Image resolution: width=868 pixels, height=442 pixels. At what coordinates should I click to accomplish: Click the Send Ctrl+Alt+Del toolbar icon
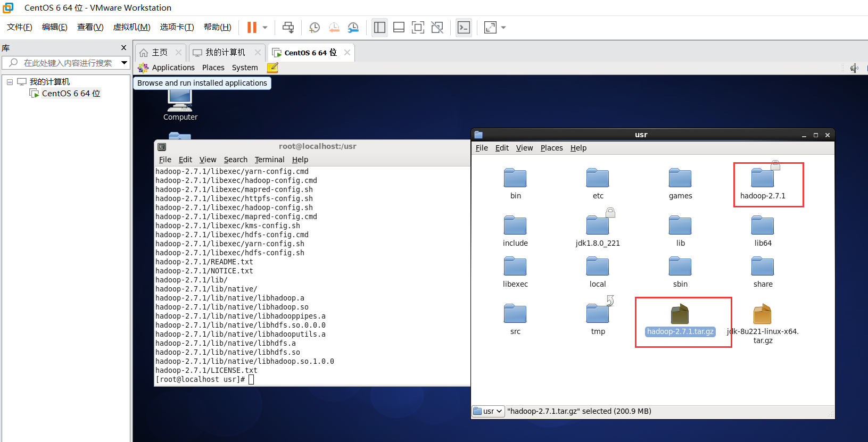click(x=288, y=27)
